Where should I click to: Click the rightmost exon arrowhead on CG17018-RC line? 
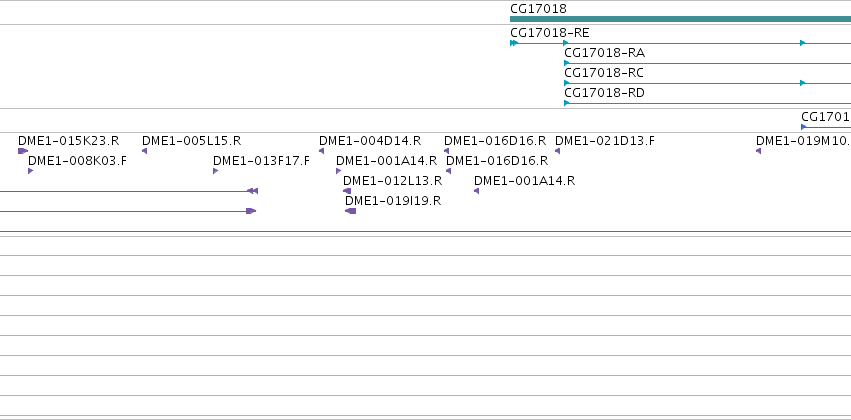pyautogui.click(x=803, y=83)
